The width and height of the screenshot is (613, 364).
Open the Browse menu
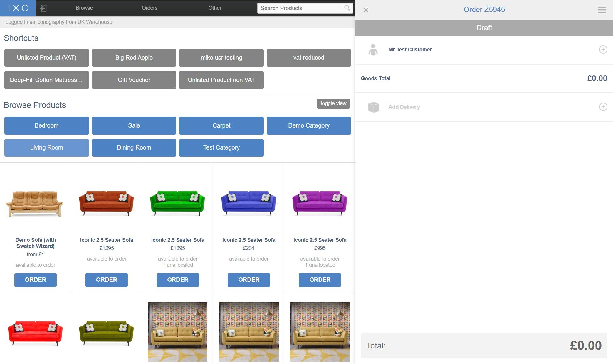tap(84, 8)
